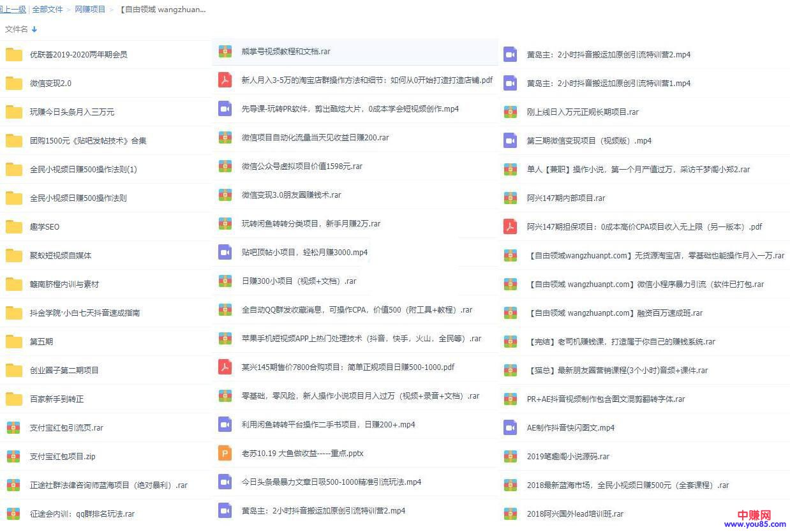Click rar icon for 2019笔趣阁小说源码
The height and width of the screenshot is (532, 790).
pyautogui.click(x=510, y=456)
